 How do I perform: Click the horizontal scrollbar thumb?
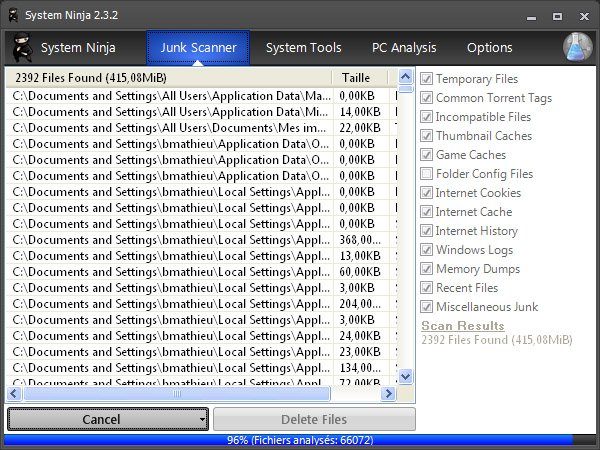point(176,394)
